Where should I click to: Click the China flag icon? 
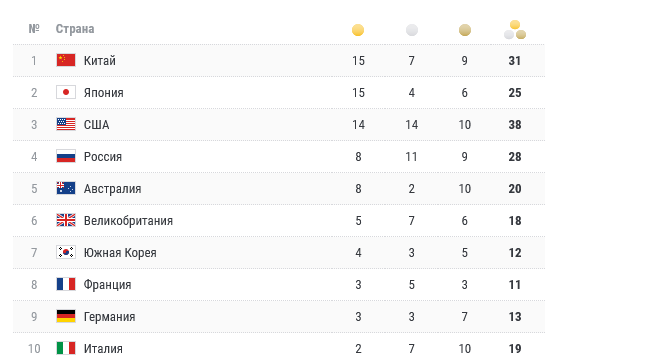pyautogui.click(x=66, y=60)
